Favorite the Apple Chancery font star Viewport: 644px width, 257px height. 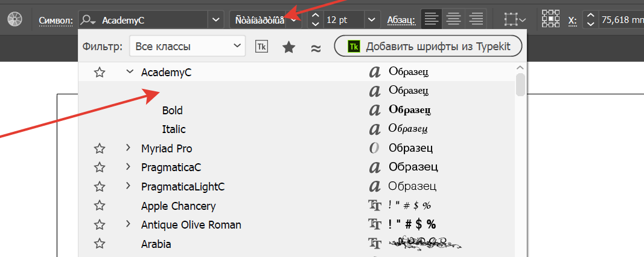tap(100, 206)
